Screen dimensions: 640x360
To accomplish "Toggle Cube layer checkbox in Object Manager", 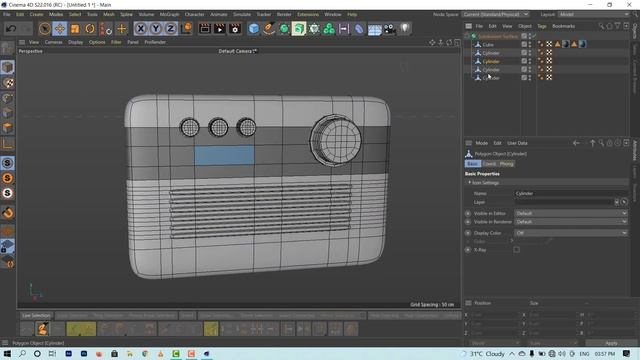I will [524, 44].
